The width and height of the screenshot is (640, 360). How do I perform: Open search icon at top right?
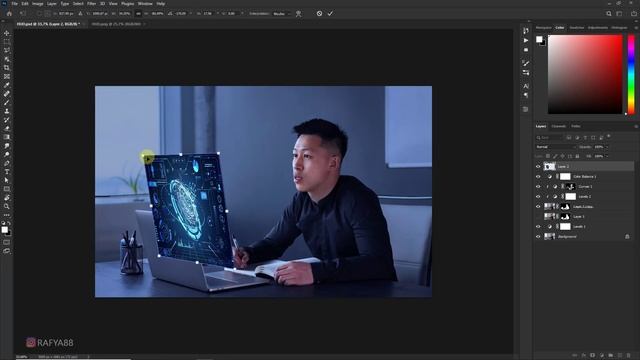click(609, 13)
